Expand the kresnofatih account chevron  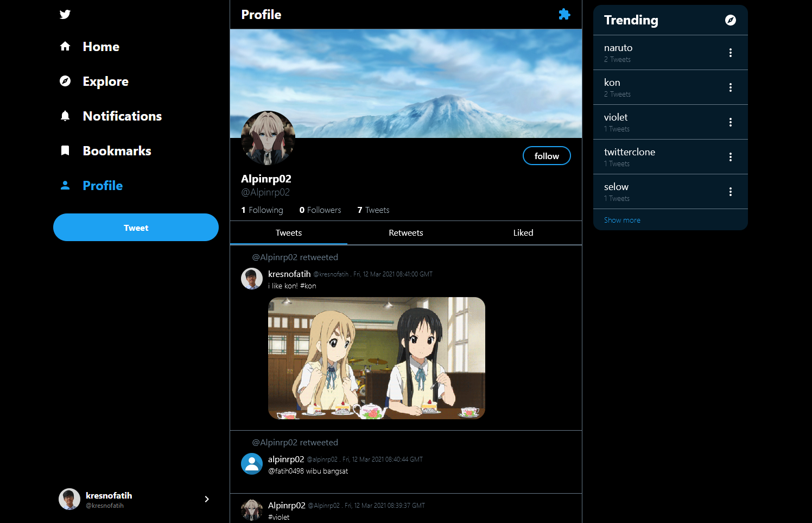pos(207,499)
